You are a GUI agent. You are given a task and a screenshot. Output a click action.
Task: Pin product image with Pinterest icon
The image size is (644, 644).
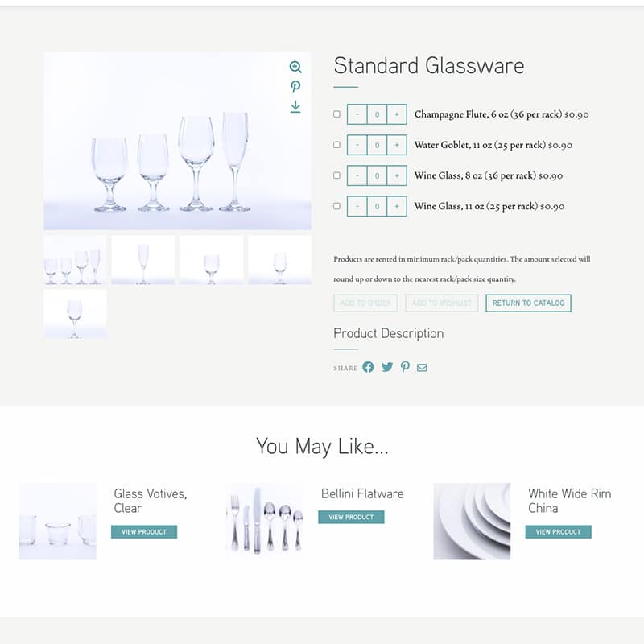(295, 87)
